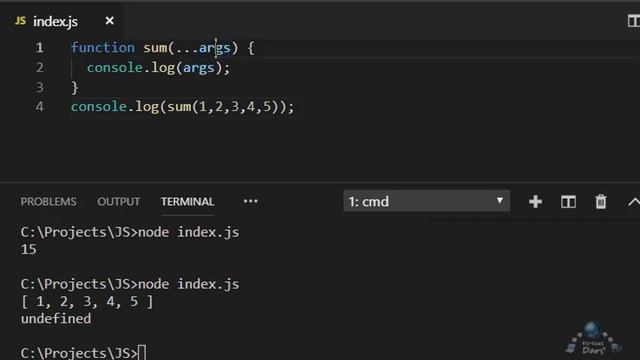This screenshot has height=360, width=640.
Task: Click the 'function' keyword on line 1
Action: [x=102, y=48]
